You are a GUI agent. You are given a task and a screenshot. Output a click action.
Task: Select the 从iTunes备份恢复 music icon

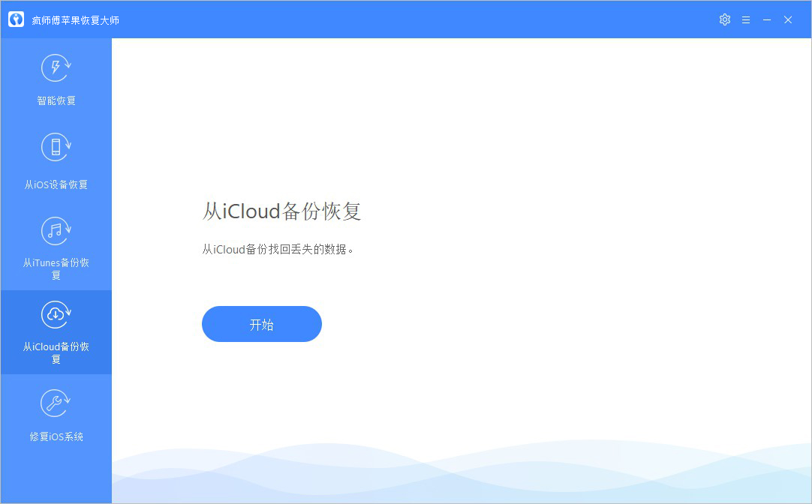point(56,231)
